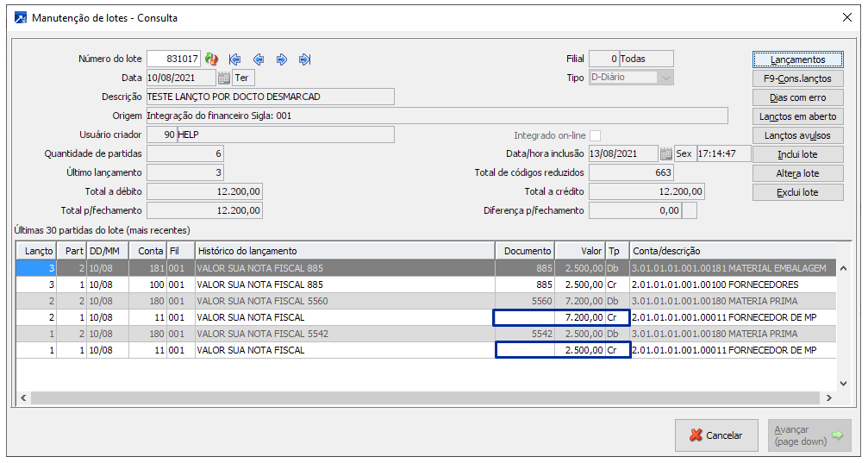Open calendar beside Data/hora inclusão
The height and width of the screenshot is (463, 868).
click(665, 154)
